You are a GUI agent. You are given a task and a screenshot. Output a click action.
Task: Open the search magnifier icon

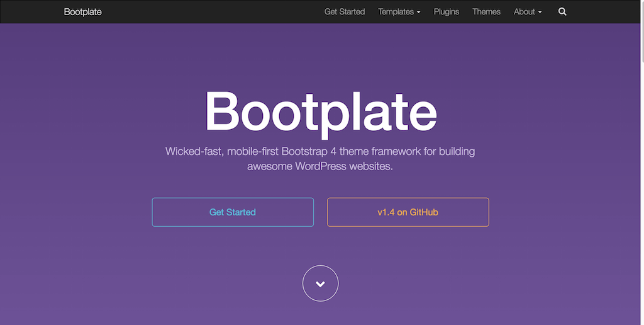562,11
